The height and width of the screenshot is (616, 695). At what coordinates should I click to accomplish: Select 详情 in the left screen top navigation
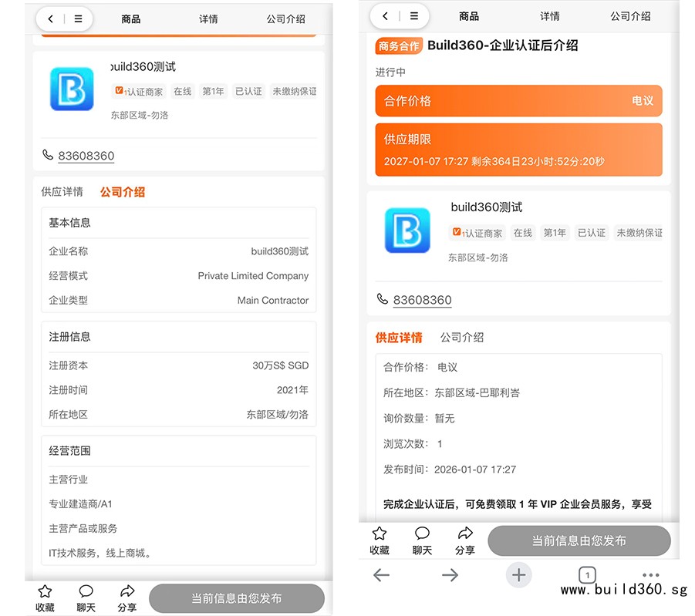[x=208, y=19]
